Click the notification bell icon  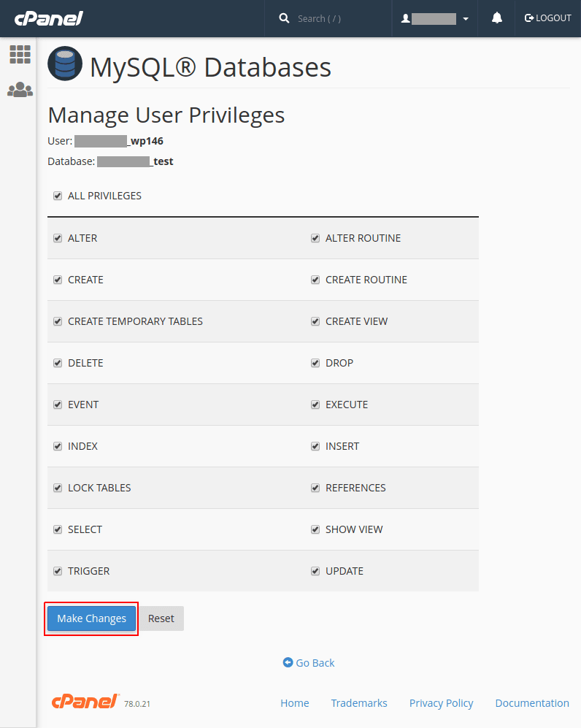coord(496,18)
